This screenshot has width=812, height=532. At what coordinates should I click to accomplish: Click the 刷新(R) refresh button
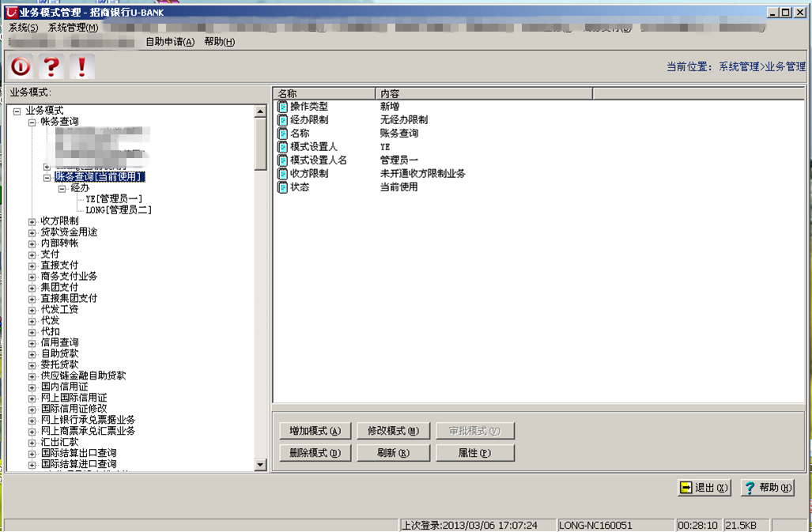394,453
